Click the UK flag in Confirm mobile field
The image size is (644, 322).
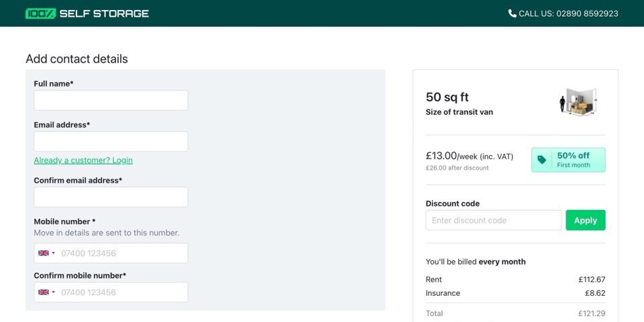(44, 292)
